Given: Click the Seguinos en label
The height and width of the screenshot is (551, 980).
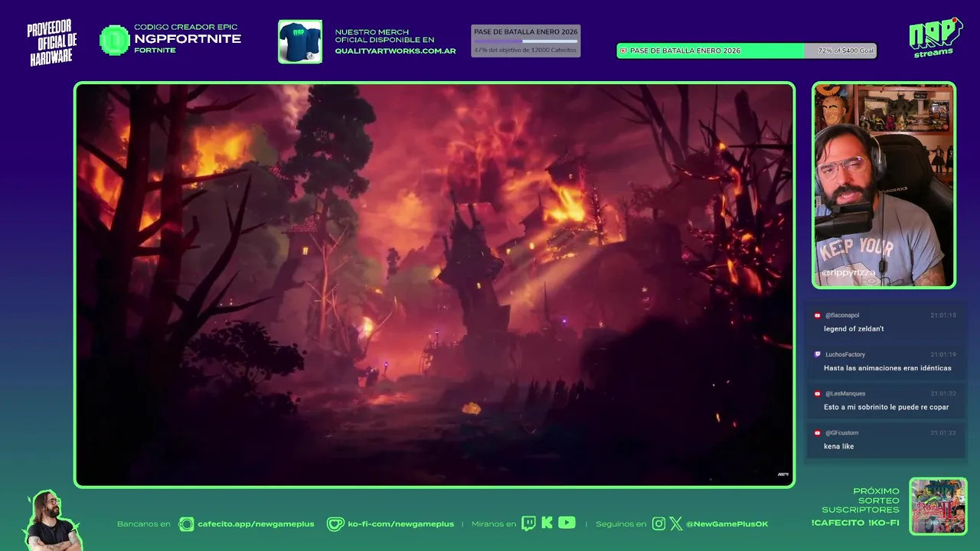Looking at the screenshot, I should (x=621, y=524).
